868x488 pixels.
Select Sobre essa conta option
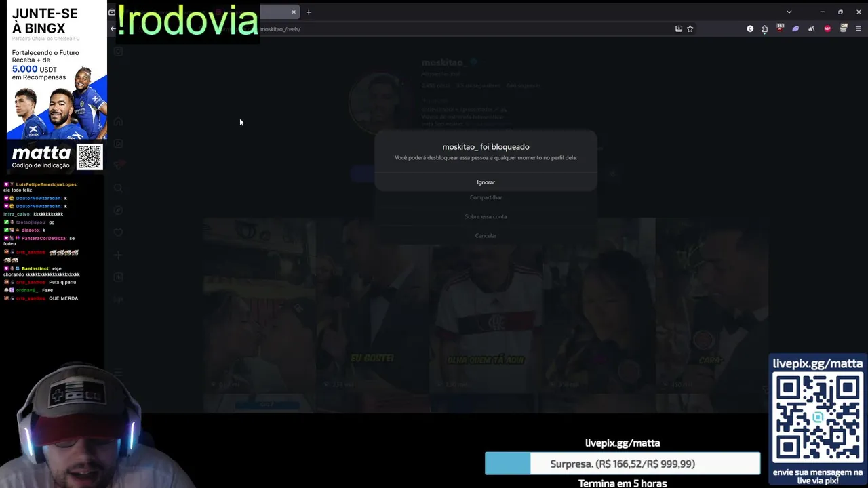coord(486,216)
